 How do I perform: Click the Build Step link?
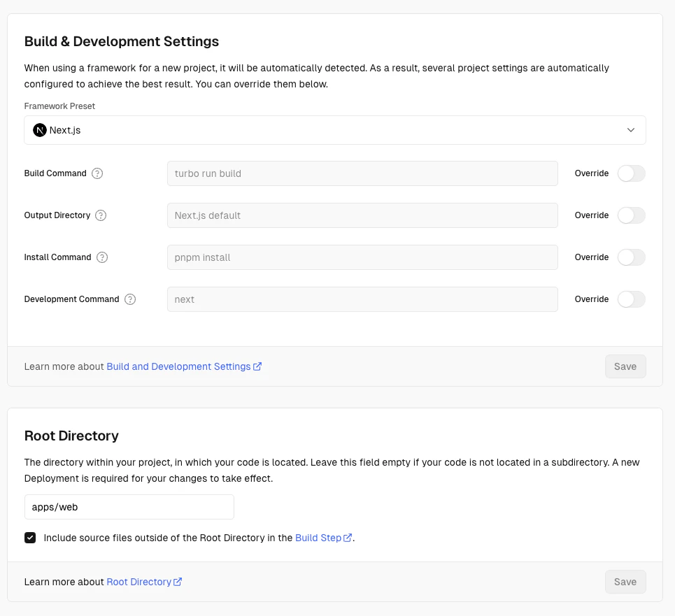[x=318, y=537]
